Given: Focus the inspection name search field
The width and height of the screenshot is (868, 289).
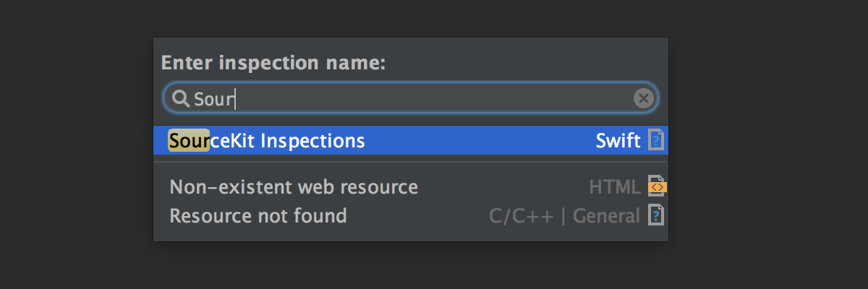Looking at the screenshot, I should (x=434, y=98).
